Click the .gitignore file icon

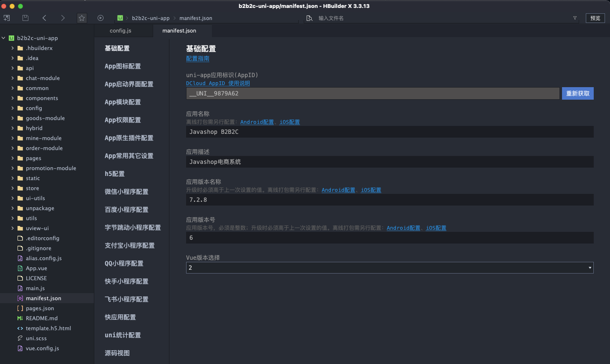[20, 248]
